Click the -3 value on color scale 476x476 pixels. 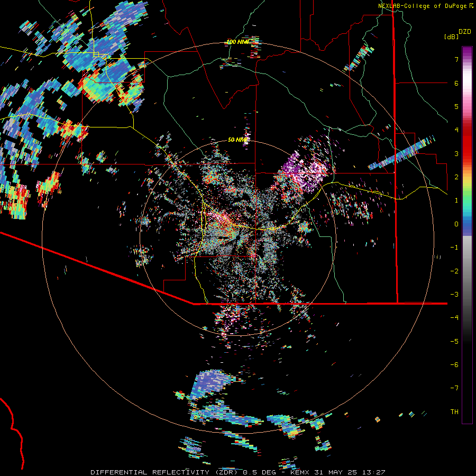click(454, 295)
